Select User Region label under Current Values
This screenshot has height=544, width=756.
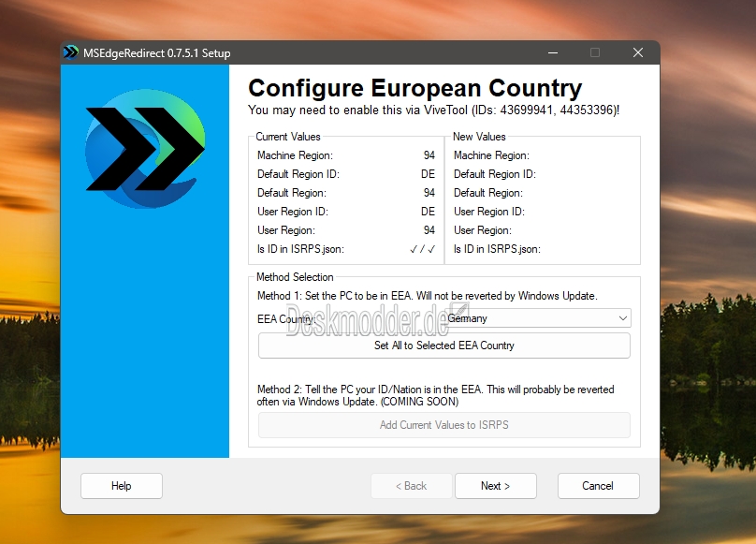286,230
